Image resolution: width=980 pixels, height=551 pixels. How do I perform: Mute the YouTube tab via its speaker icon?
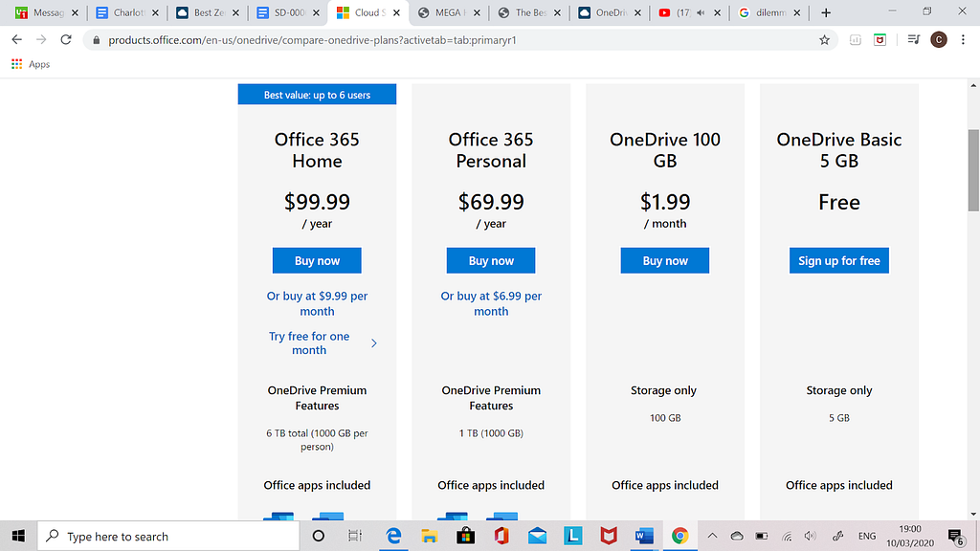pyautogui.click(x=701, y=12)
